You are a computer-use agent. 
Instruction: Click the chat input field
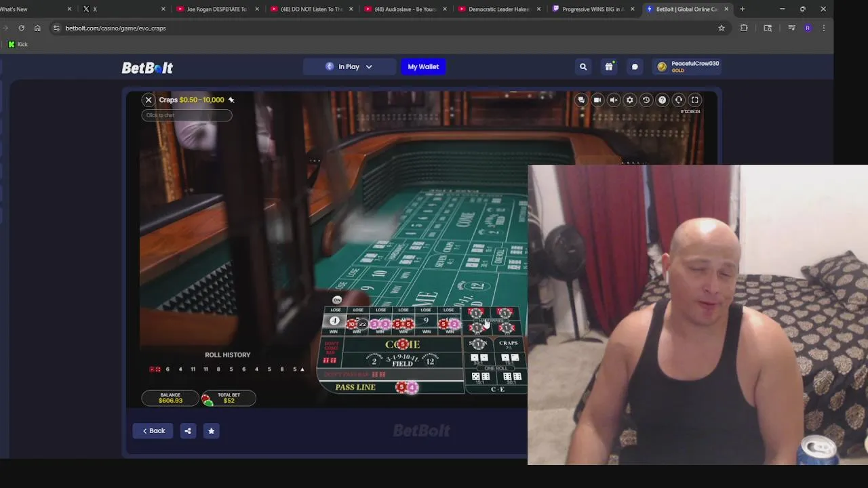(186, 115)
